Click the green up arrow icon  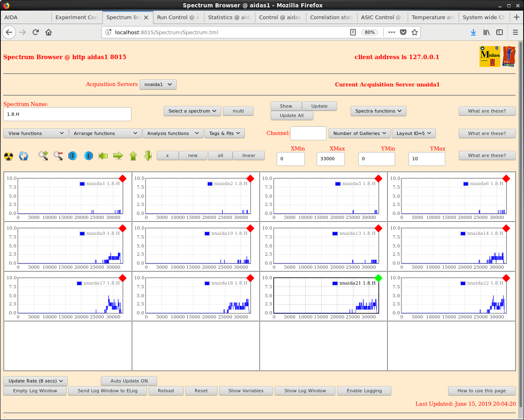pos(133,156)
